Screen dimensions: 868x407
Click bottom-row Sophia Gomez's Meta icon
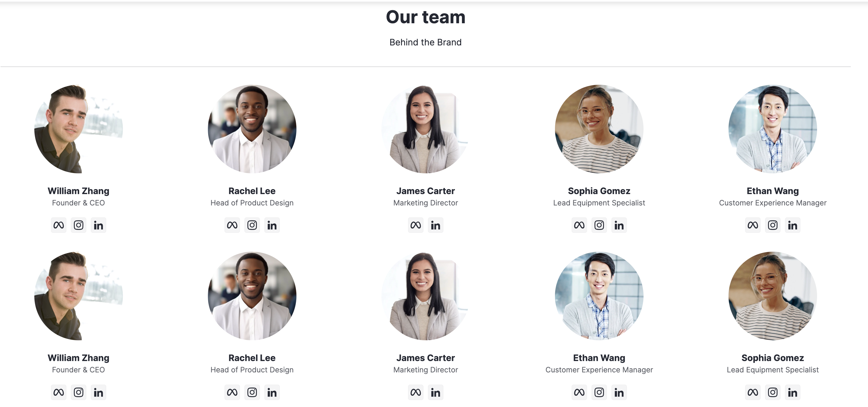(x=753, y=392)
